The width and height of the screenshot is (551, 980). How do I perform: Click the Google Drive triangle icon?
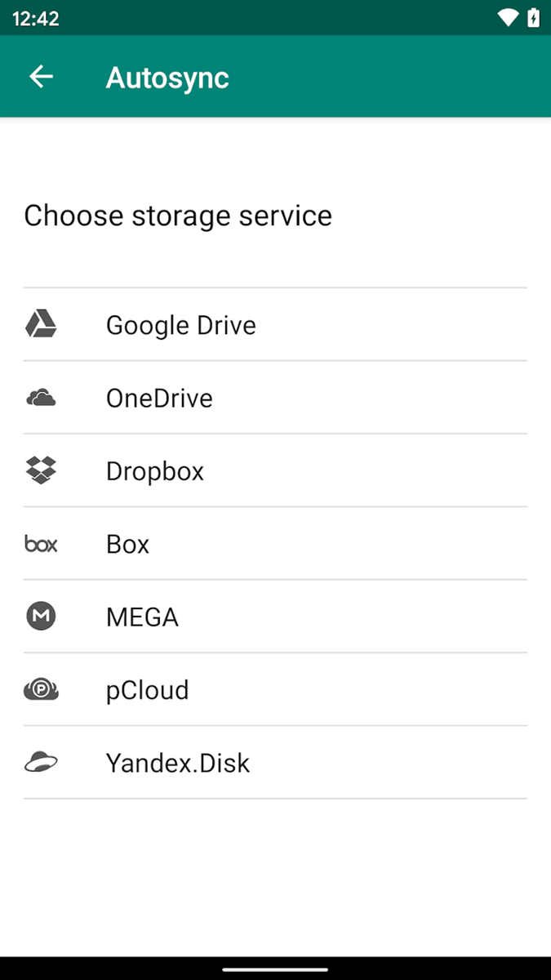pyautogui.click(x=41, y=324)
